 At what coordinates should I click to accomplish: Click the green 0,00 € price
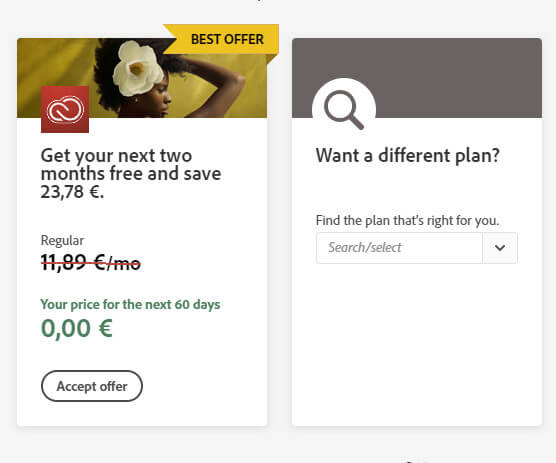tap(77, 328)
